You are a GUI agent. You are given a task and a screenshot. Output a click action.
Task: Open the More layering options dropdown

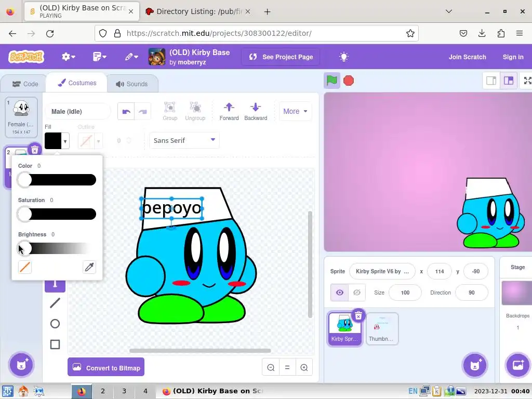pyautogui.click(x=295, y=111)
